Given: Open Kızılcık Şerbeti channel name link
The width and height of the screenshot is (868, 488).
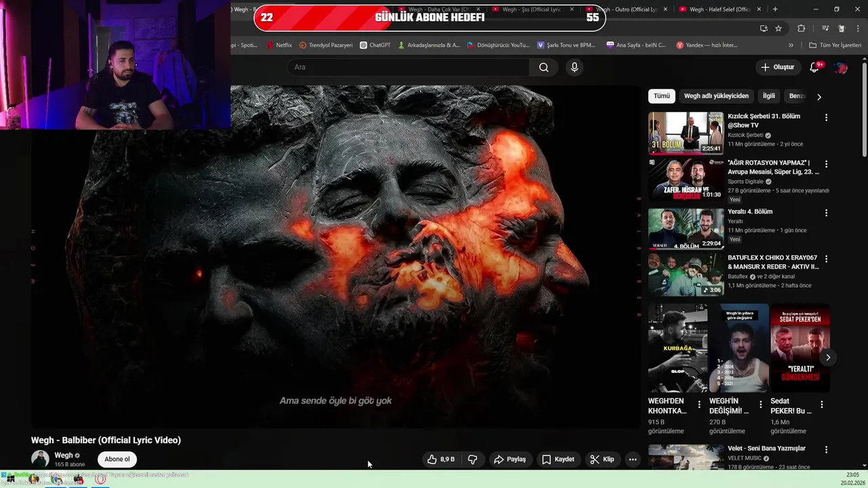Looking at the screenshot, I should point(745,135).
